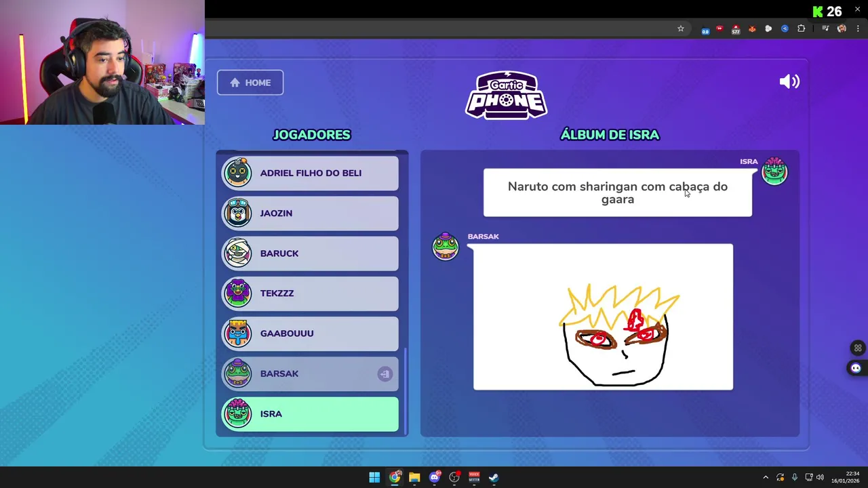Open Voicemeeter from the taskbar
The image size is (868, 488).
coord(474,478)
